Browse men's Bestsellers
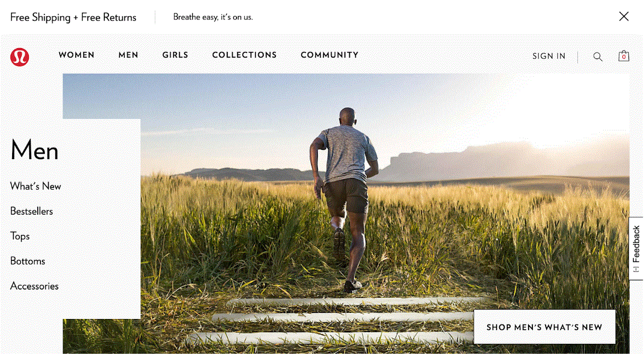644x356 pixels. 32,211
